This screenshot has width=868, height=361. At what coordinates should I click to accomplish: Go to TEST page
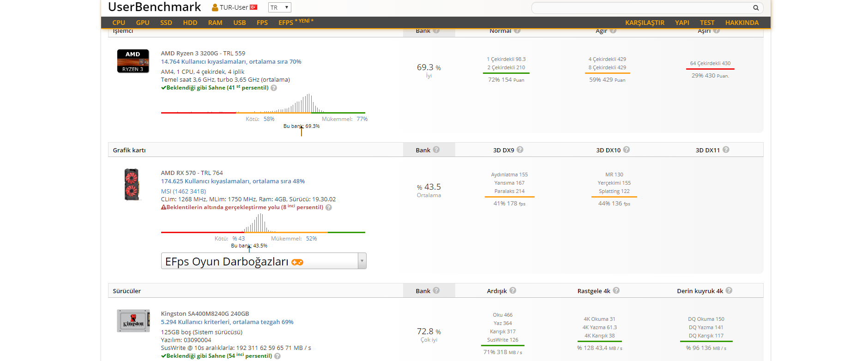[707, 23]
